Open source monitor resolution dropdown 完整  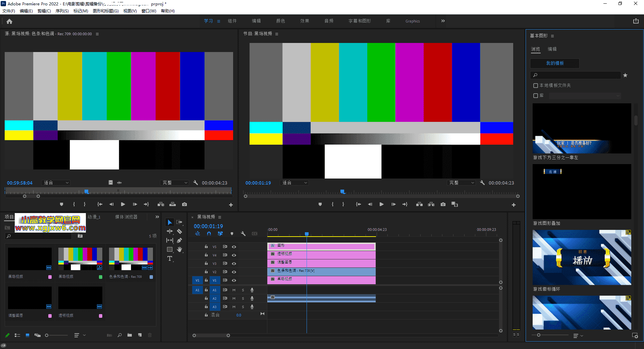[174, 183]
